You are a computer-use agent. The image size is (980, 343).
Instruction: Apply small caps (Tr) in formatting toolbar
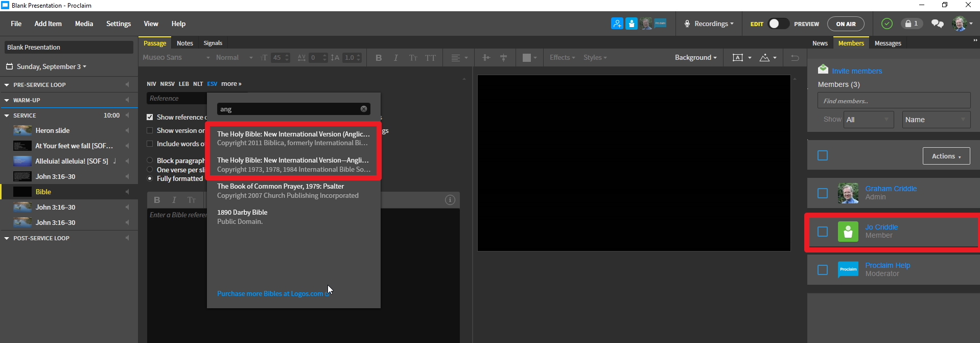pos(413,58)
